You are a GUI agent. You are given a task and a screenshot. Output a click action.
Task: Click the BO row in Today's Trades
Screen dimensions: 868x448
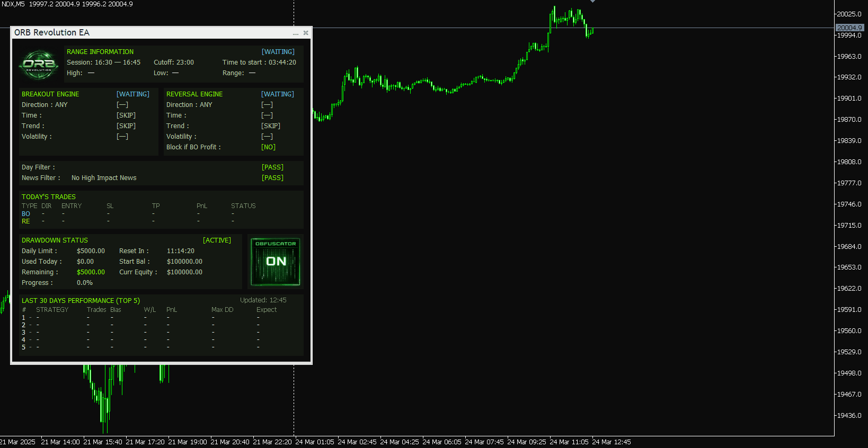[26, 214]
